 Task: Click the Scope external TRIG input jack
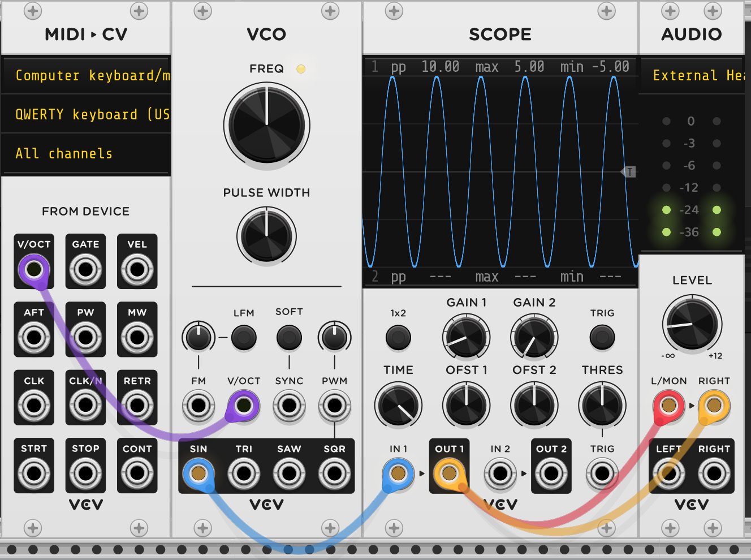[x=602, y=473]
